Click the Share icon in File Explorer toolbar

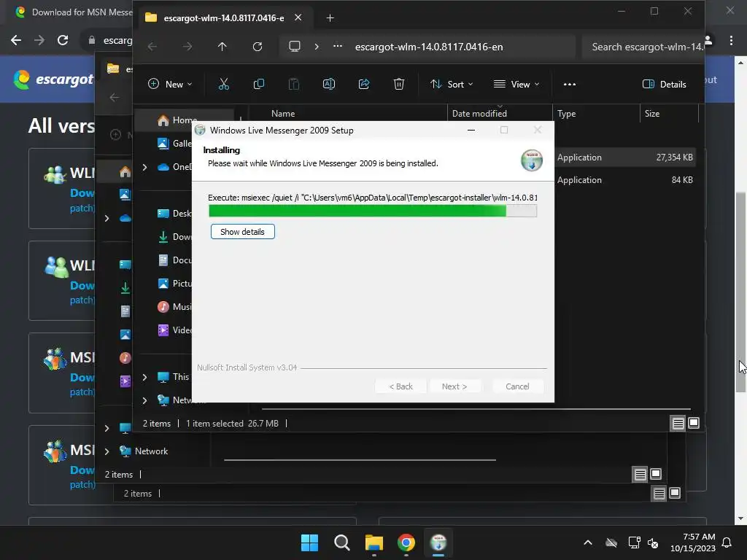[x=364, y=85]
